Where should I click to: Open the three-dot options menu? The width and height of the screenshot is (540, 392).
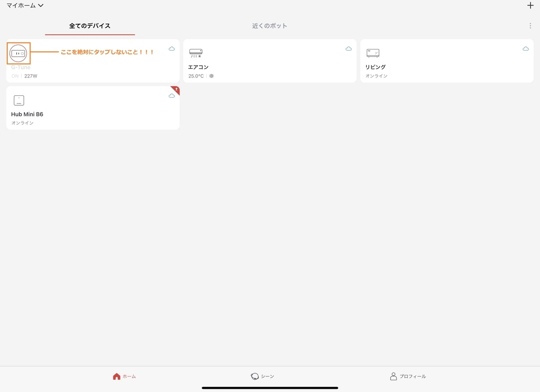tap(530, 26)
